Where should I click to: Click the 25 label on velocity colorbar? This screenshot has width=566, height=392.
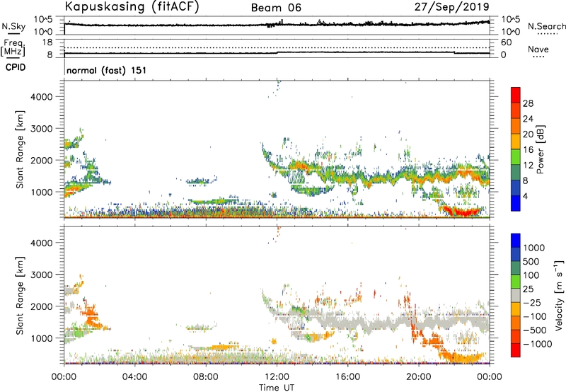pyautogui.click(x=529, y=289)
